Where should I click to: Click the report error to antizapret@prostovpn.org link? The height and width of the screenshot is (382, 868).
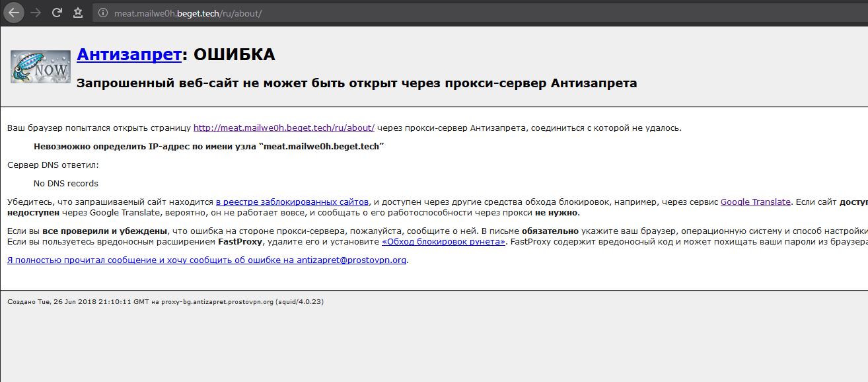click(207, 260)
